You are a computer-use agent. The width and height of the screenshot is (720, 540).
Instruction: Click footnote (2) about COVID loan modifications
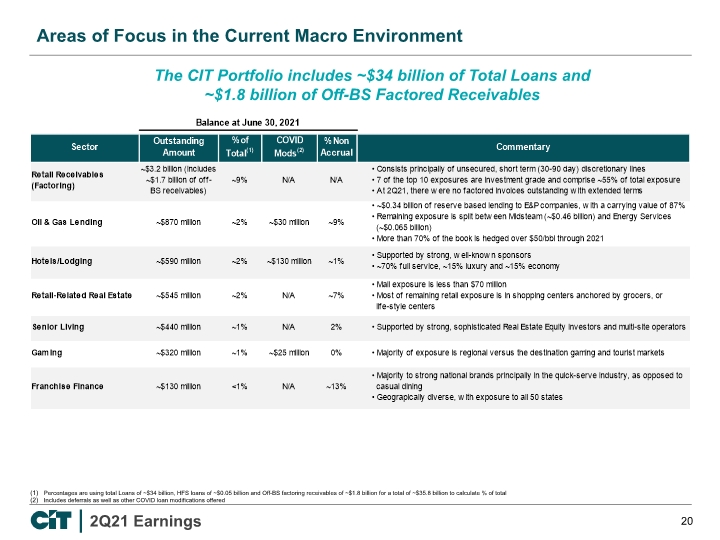128,500
